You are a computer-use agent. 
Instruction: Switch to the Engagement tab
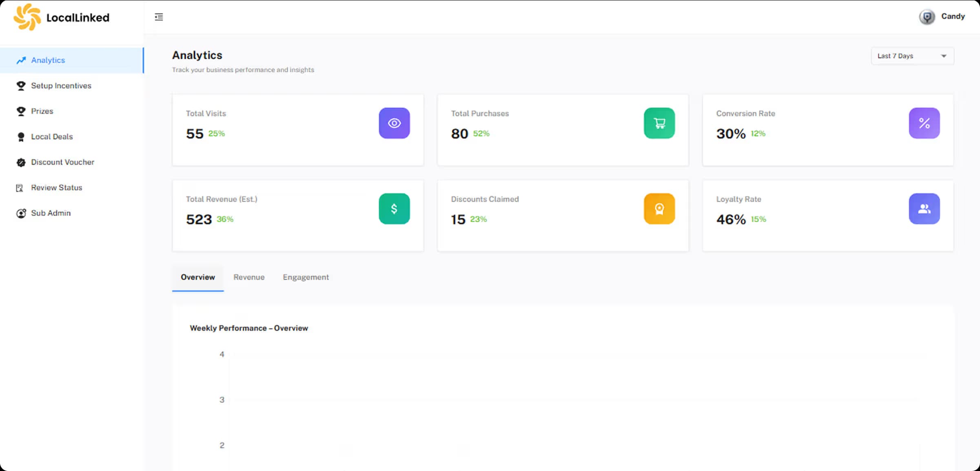pyautogui.click(x=306, y=278)
